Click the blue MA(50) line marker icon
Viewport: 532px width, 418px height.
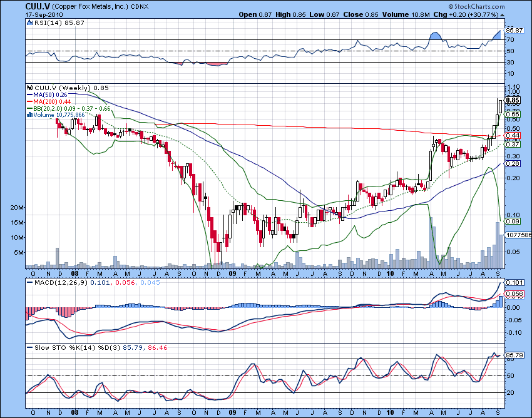tap(29, 94)
